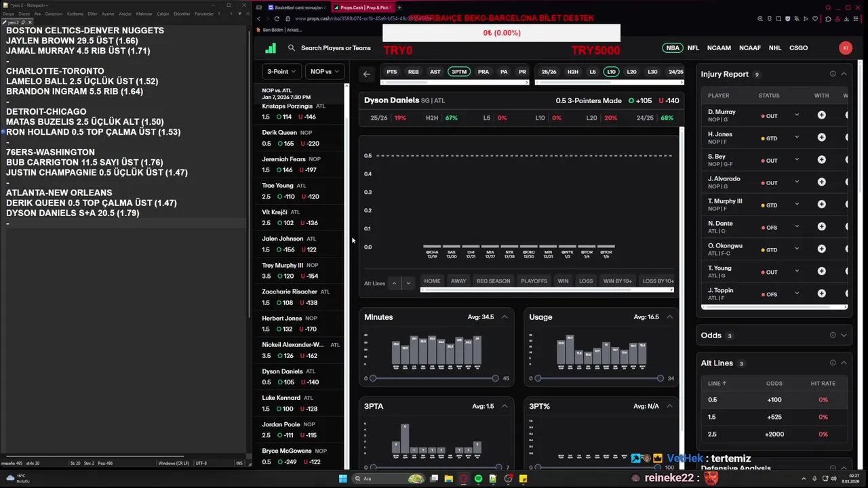868x488 pixels.
Task: Open the Alt Lines panel info icon
Action: [833, 363]
